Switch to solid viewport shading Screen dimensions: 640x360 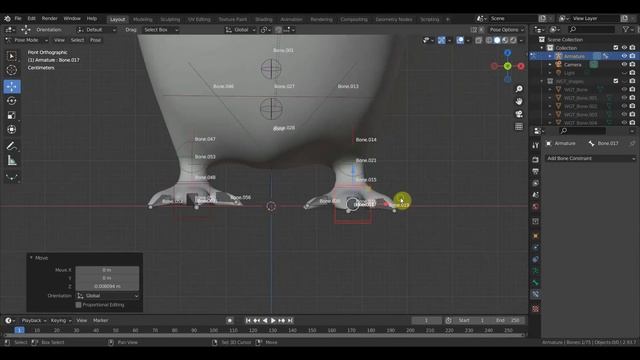[497, 40]
